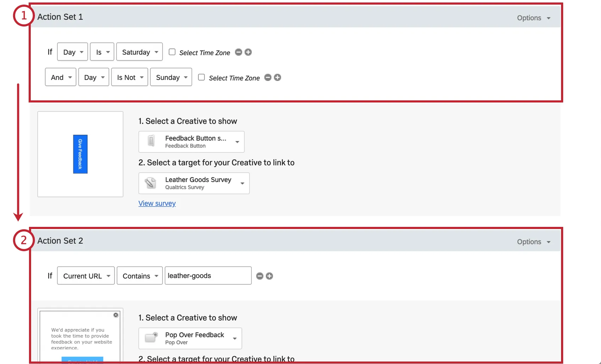
Task: Click the View survey link
Action: pos(157,204)
